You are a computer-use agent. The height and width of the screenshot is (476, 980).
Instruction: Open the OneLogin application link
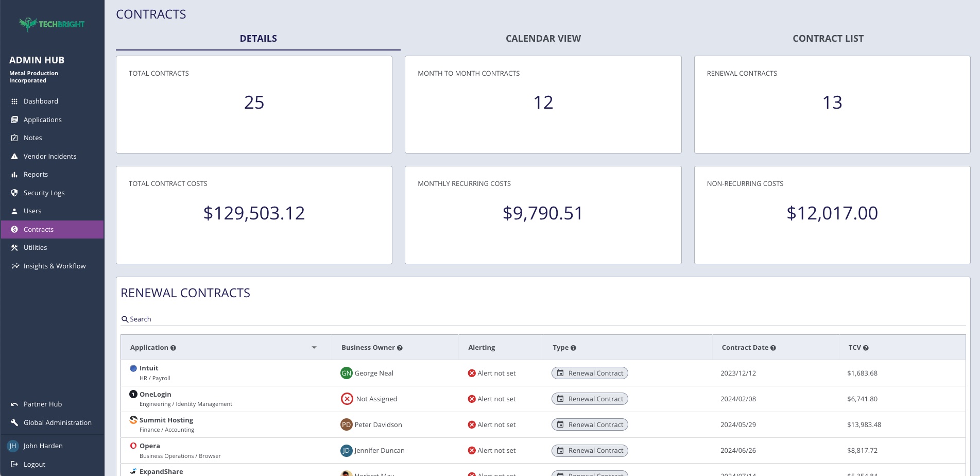[x=155, y=394]
